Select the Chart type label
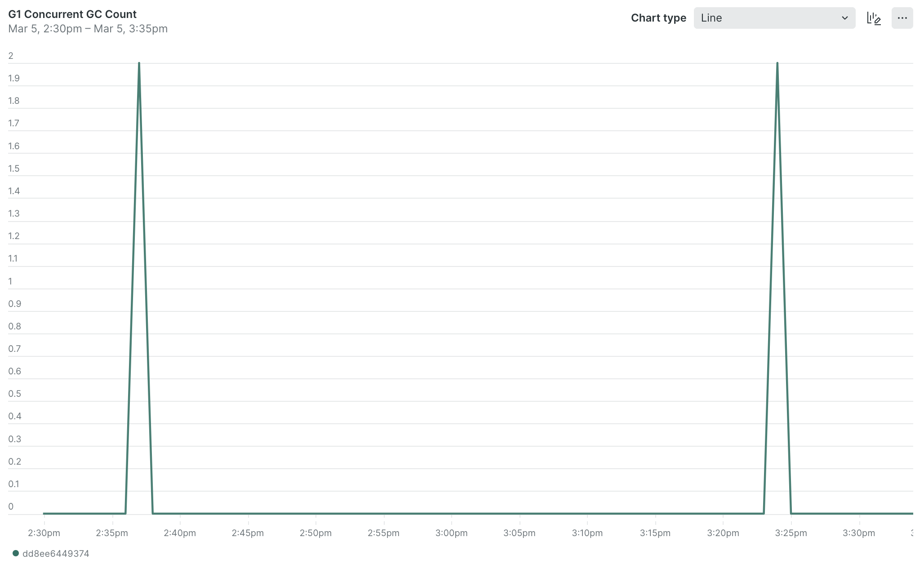This screenshot has height=568, width=924. coord(658,18)
